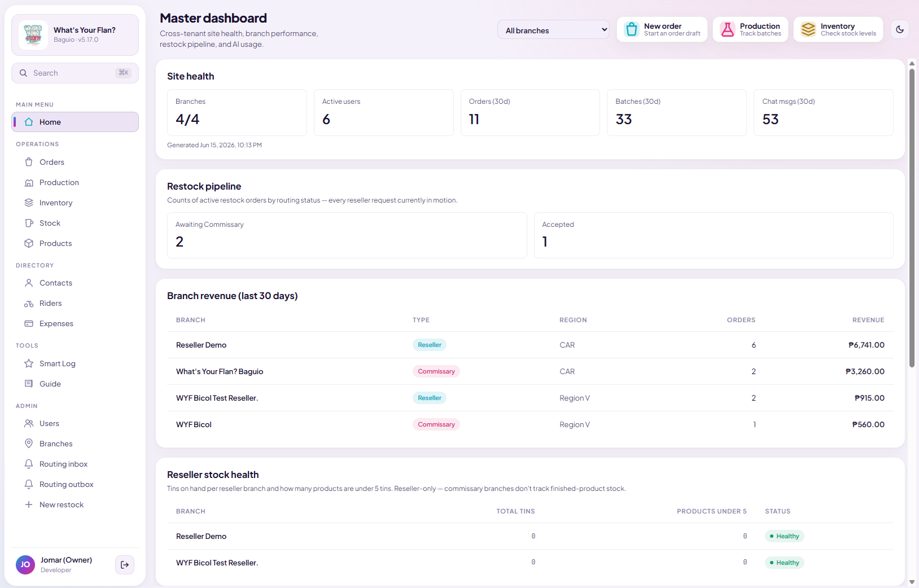Click the ₱3,260.00 revenue value

pos(865,371)
